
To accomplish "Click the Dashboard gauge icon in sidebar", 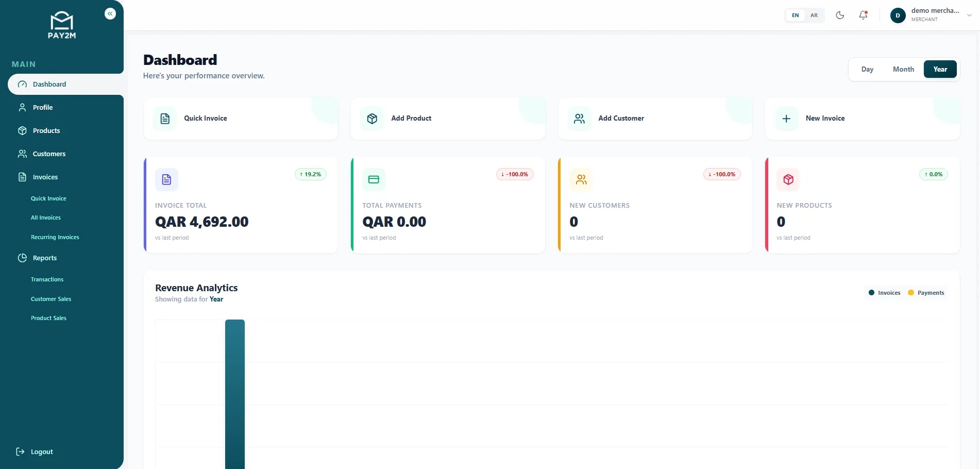I will pyautogui.click(x=22, y=84).
